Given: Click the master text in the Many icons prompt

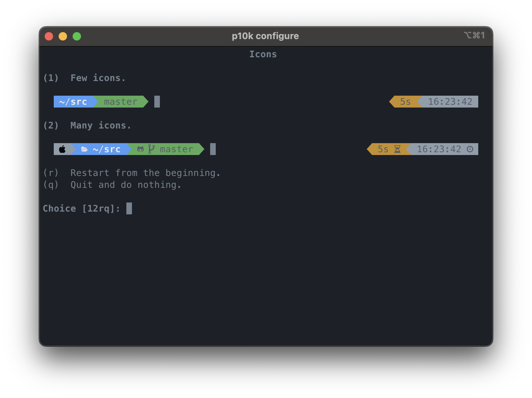Looking at the screenshot, I should pyautogui.click(x=176, y=149).
